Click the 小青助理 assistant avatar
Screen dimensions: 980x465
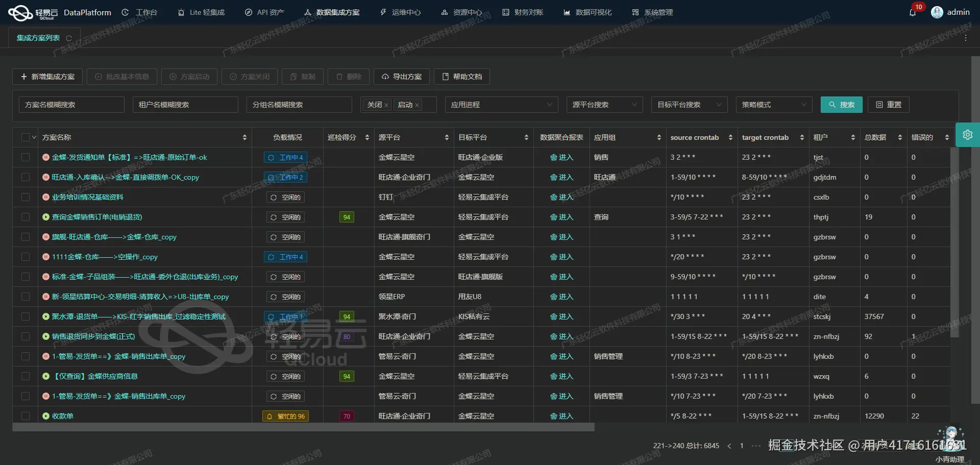tap(950, 438)
